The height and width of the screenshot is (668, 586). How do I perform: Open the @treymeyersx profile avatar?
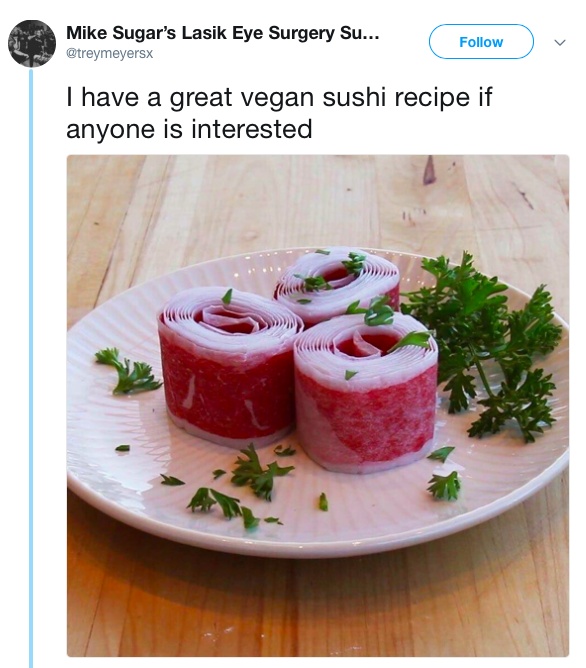point(32,43)
